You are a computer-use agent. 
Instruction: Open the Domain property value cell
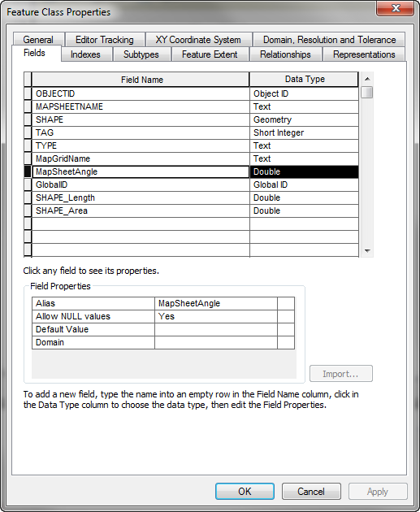click(216, 342)
